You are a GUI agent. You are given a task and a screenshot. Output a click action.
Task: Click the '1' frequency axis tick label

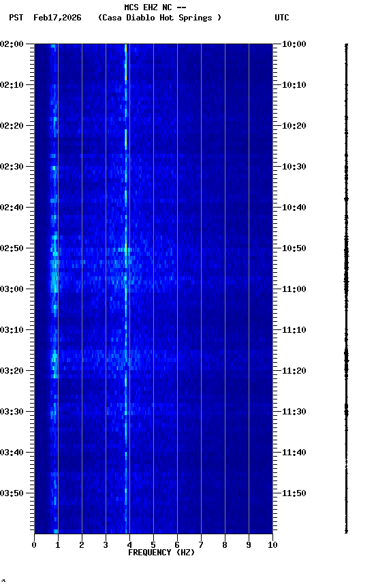[x=58, y=545]
